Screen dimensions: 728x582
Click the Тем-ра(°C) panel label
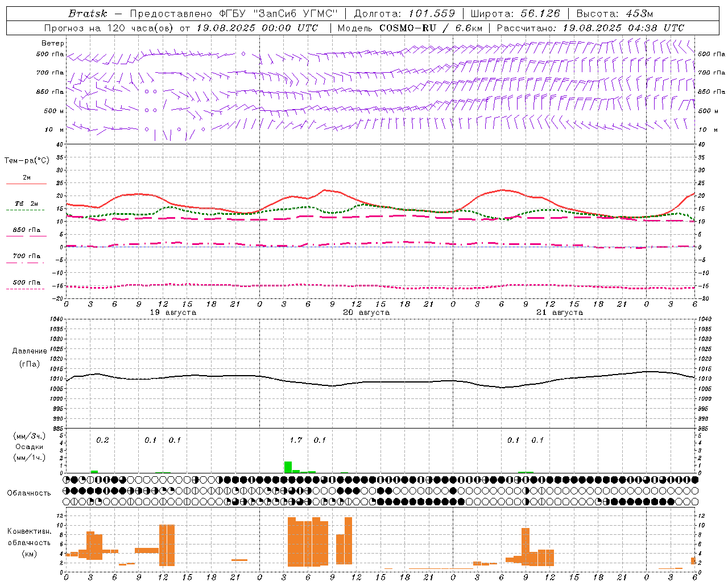pyautogui.click(x=27, y=161)
